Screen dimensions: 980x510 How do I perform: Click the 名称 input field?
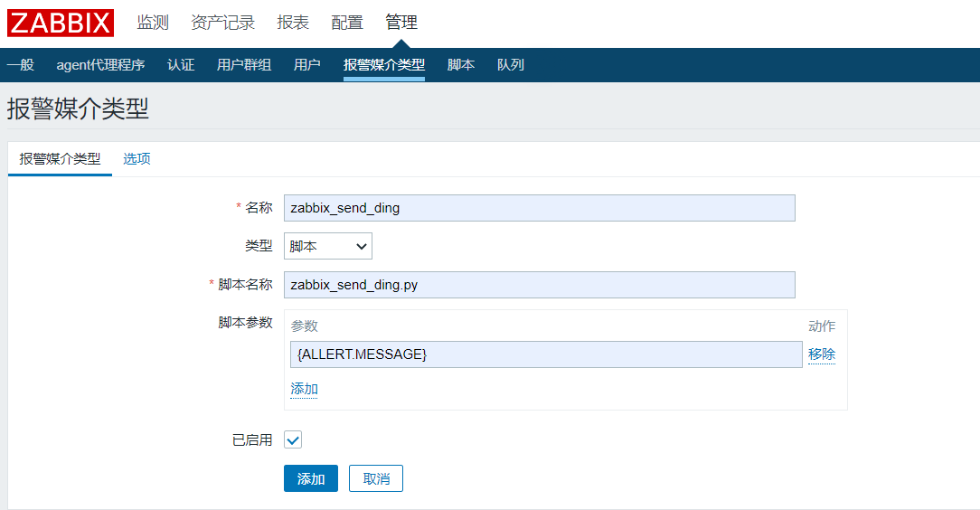[540, 208]
